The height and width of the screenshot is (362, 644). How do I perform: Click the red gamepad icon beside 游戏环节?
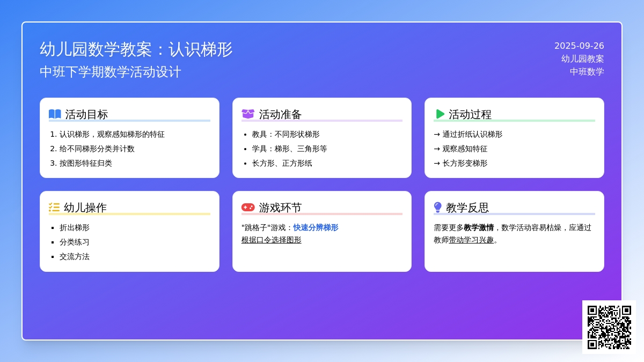pyautogui.click(x=248, y=207)
